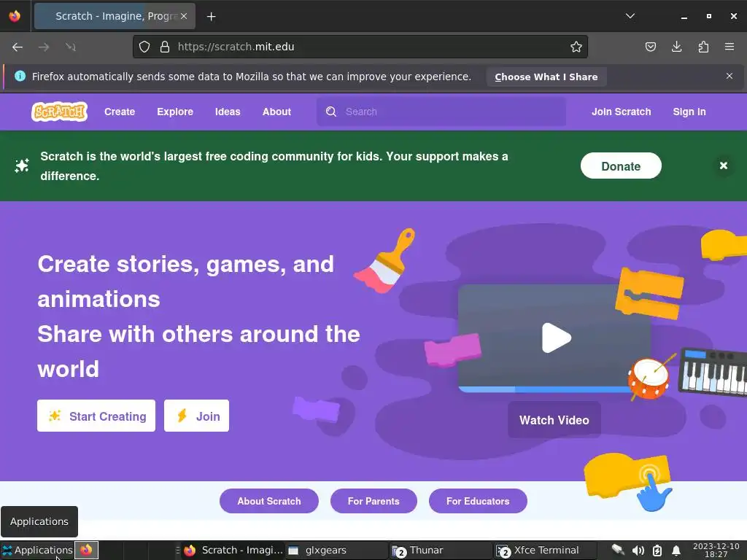Click Choose What I Share button
This screenshot has height=560, width=747.
(x=546, y=77)
